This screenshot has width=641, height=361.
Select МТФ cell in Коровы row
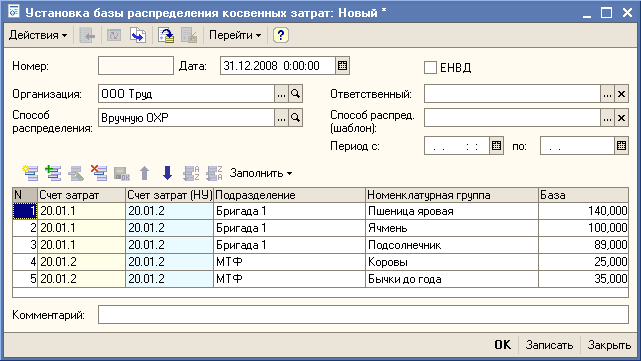pyautogui.click(x=289, y=262)
